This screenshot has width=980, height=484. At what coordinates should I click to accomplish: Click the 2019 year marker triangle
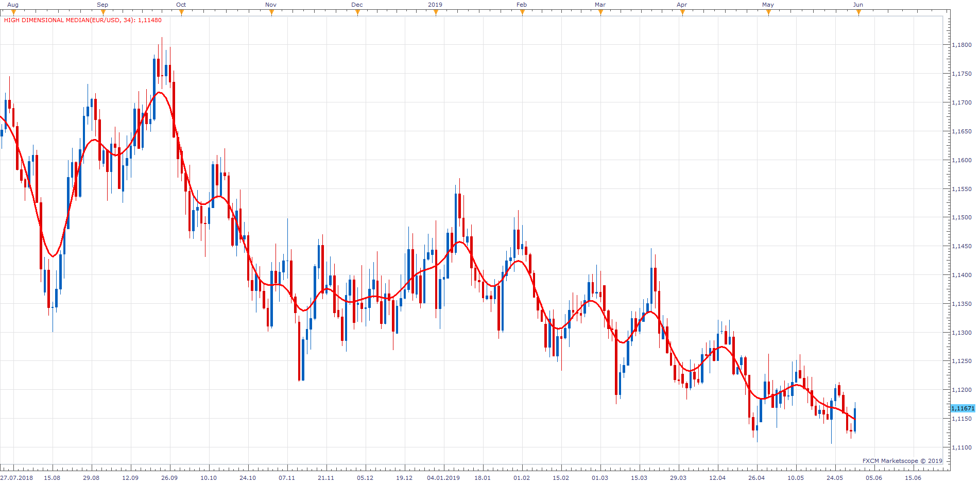coord(436,13)
